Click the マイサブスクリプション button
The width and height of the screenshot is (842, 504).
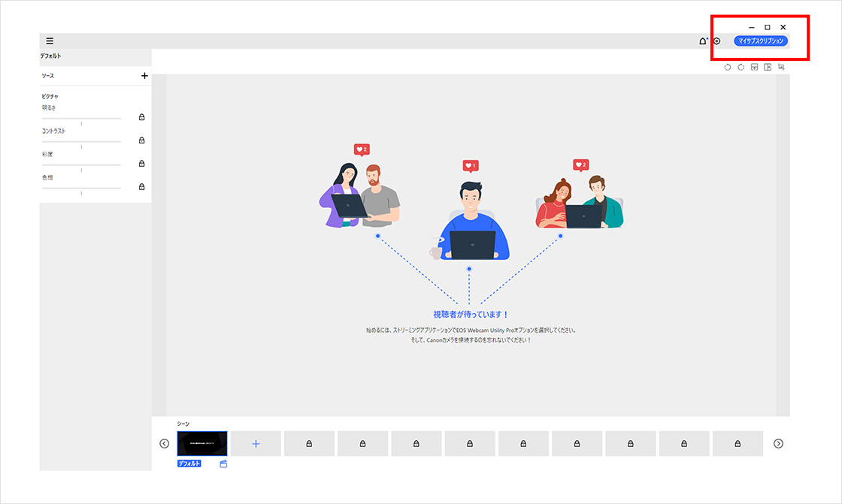pos(761,41)
